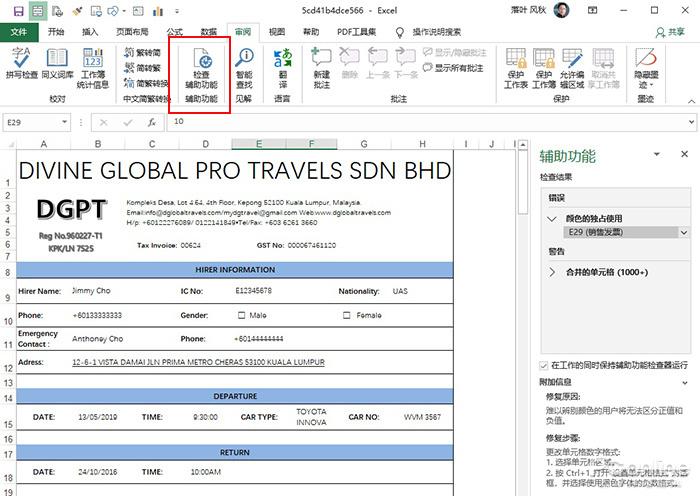Click the confirm checkmark in formula bar

tap(128, 122)
